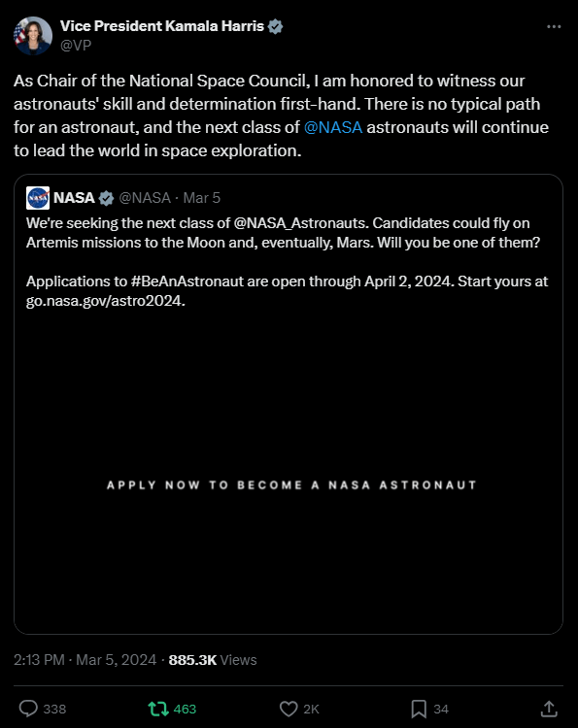This screenshot has height=728, width=578.
Task: Click the 463 repost count
Action: click(185, 709)
